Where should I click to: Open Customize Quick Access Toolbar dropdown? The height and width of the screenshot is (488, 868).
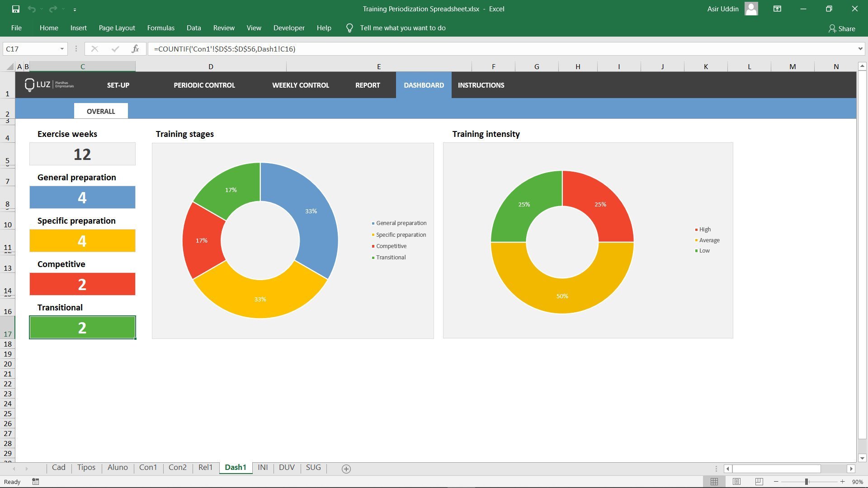(x=75, y=9)
